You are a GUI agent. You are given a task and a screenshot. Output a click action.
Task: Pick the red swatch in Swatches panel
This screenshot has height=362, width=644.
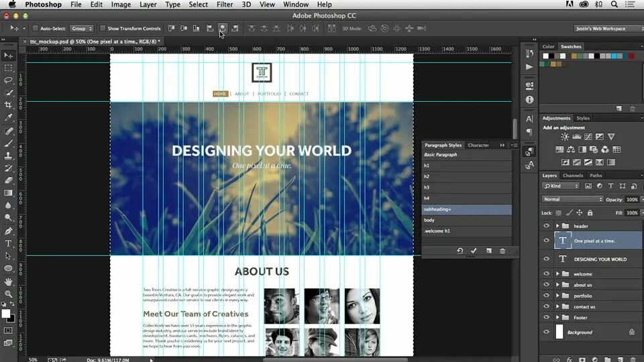tap(631, 56)
